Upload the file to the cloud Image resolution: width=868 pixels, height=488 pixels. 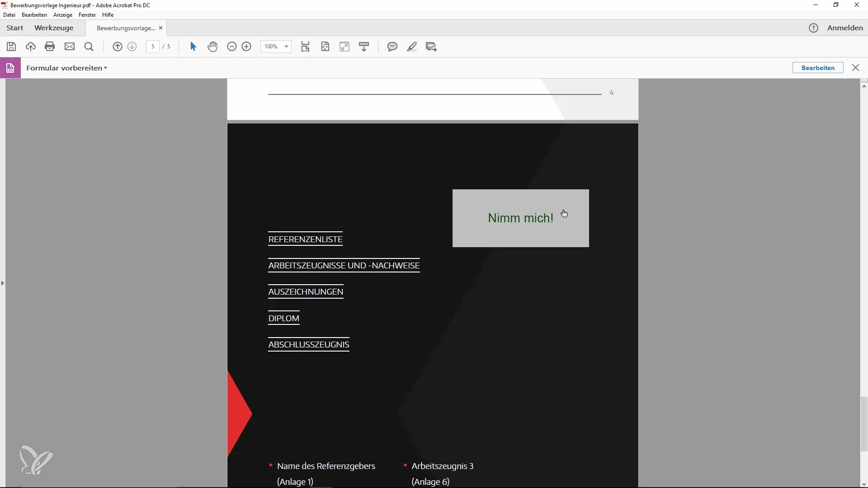tap(31, 47)
